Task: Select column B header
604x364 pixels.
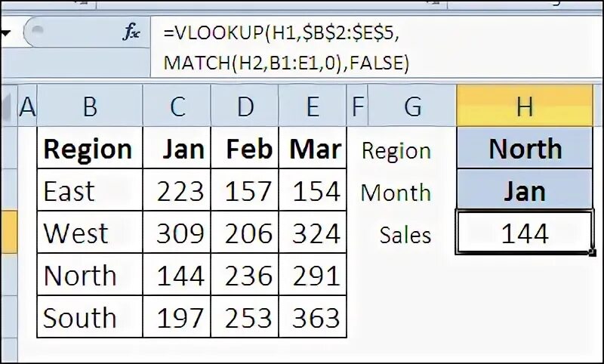Action: click(90, 106)
